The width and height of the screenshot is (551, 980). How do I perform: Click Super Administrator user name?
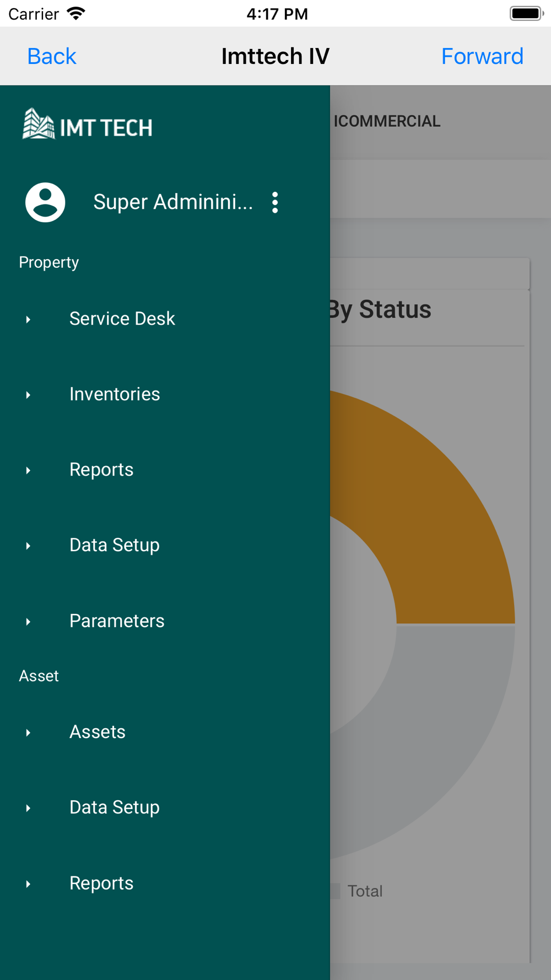click(173, 202)
